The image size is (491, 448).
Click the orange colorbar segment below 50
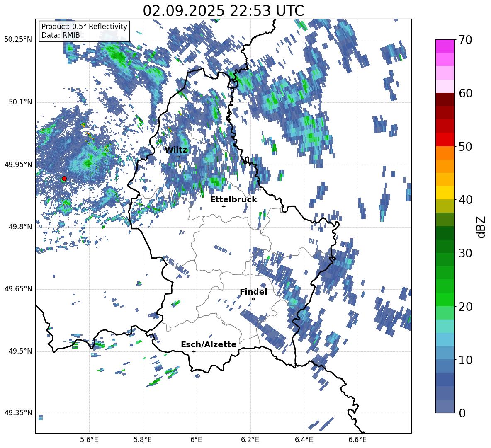(x=445, y=153)
